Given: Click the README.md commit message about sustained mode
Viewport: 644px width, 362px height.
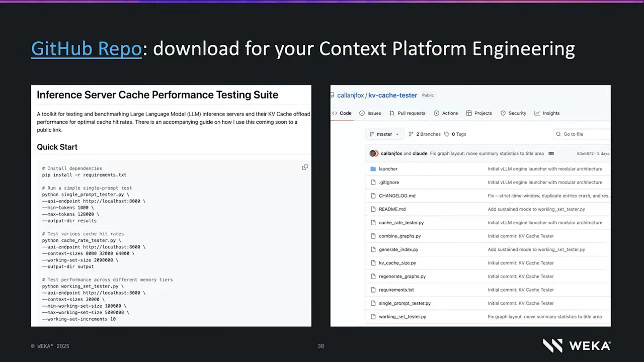Looking at the screenshot, I should tap(536, 209).
